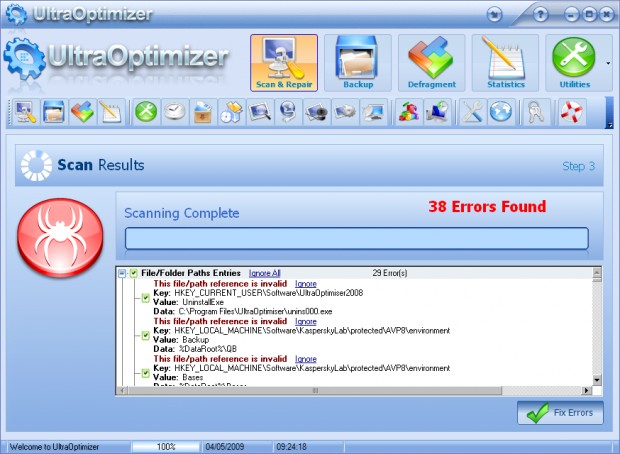Click the 'Data: %DataRoot%\QB' line
The width and height of the screenshot is (620, 454).
[x=195, y=349]
